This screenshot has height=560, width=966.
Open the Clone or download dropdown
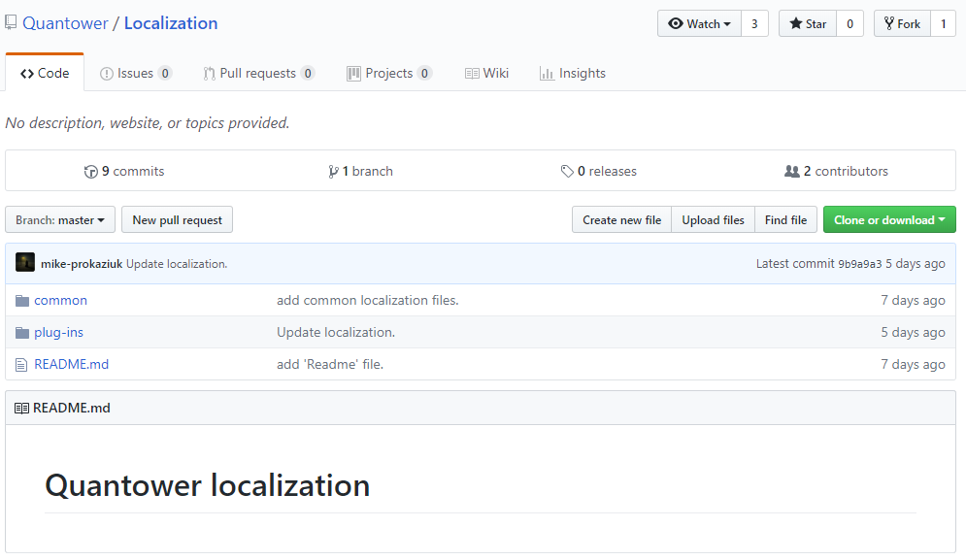pyautogui.click(x=889, y=220)
